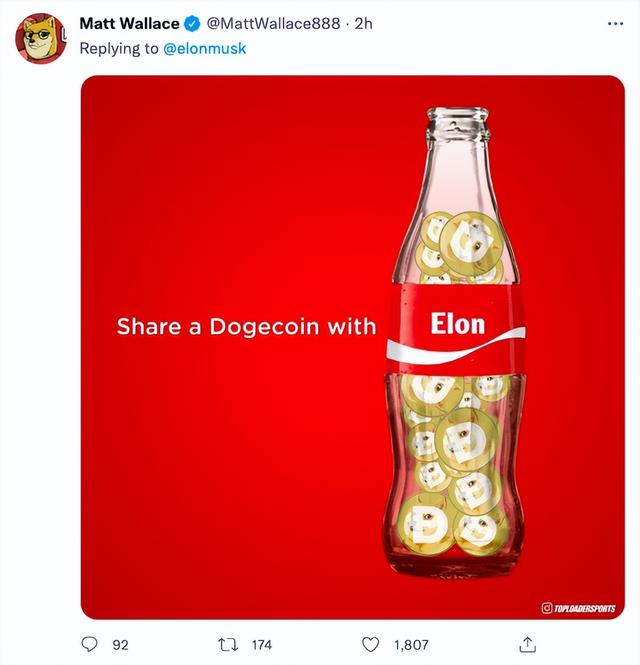Screen dimensions: 640x665
Task: Click the 2h tweet timestamp
Action: [363, 24]
